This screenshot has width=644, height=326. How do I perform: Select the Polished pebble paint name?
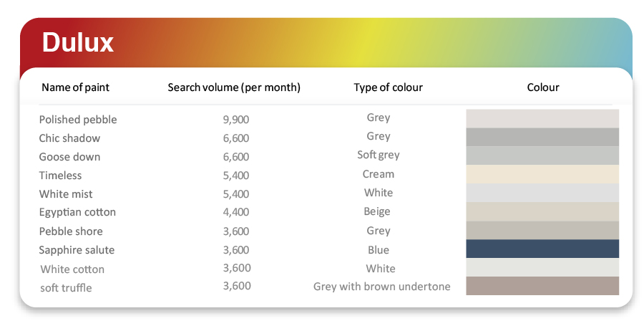click(78, 120)
